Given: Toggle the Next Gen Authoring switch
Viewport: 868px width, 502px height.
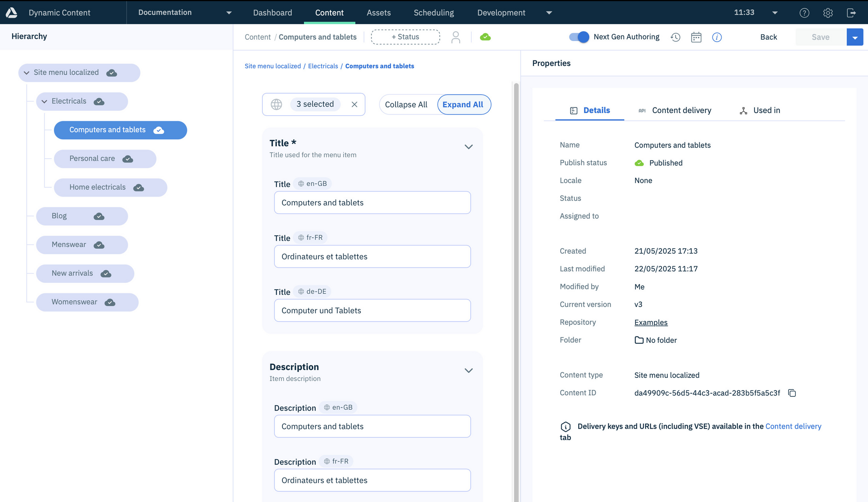Looking at the screenshot, I should [x=579, y=37].
